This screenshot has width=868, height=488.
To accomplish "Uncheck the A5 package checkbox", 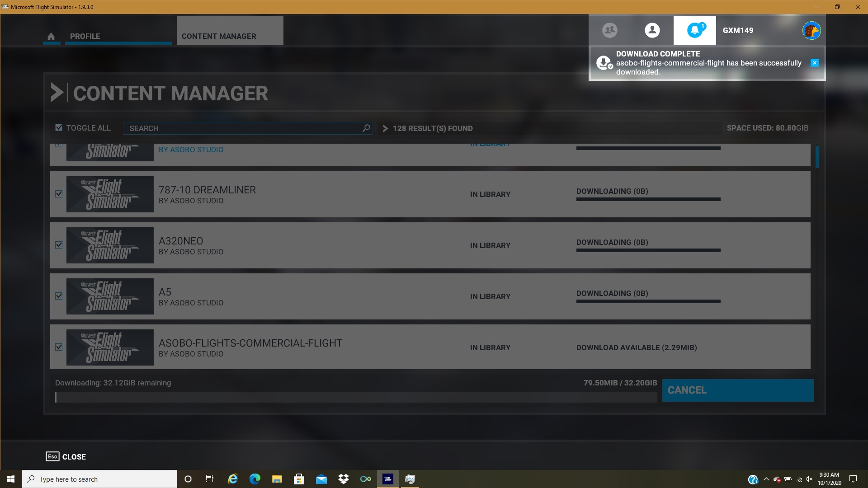I will coord(59,296).
